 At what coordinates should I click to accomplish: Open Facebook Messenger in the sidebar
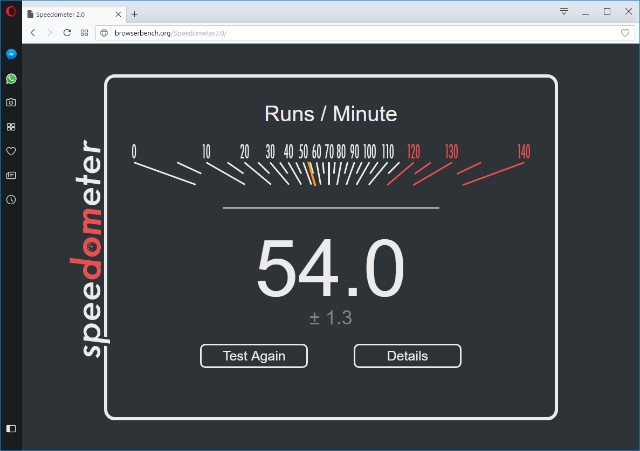pyautogui.click(x=11, y=54)
